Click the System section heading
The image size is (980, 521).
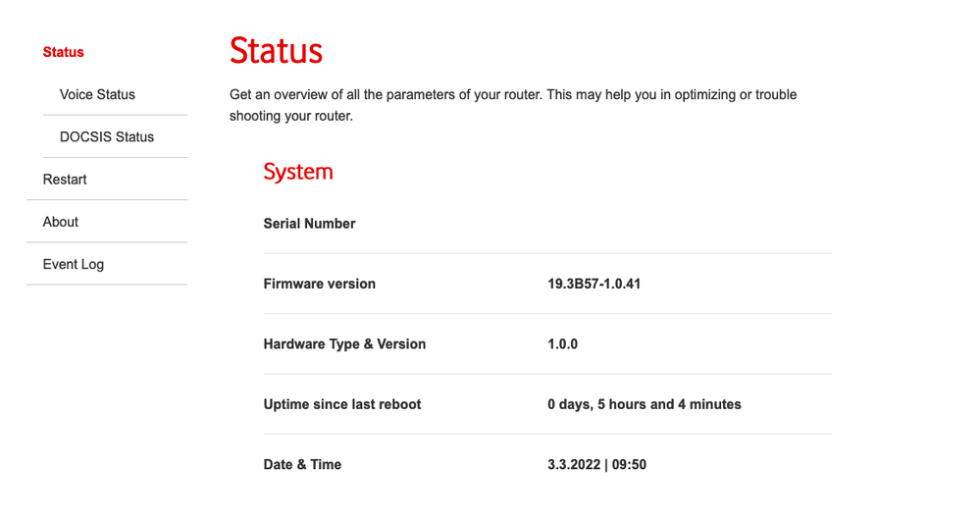click(298, 172)
